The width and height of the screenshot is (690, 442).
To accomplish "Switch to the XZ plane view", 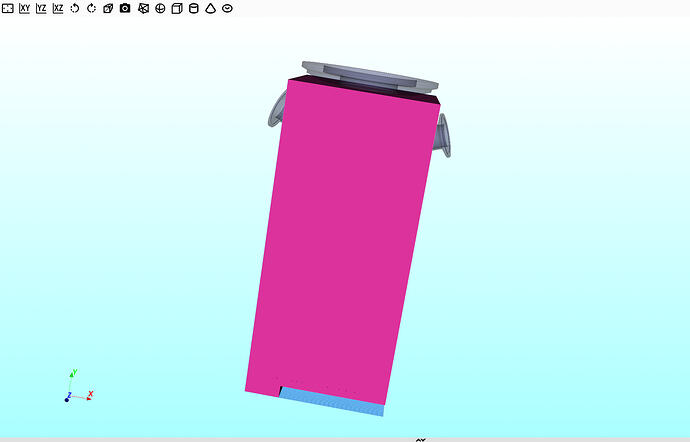I will (58, 8).
